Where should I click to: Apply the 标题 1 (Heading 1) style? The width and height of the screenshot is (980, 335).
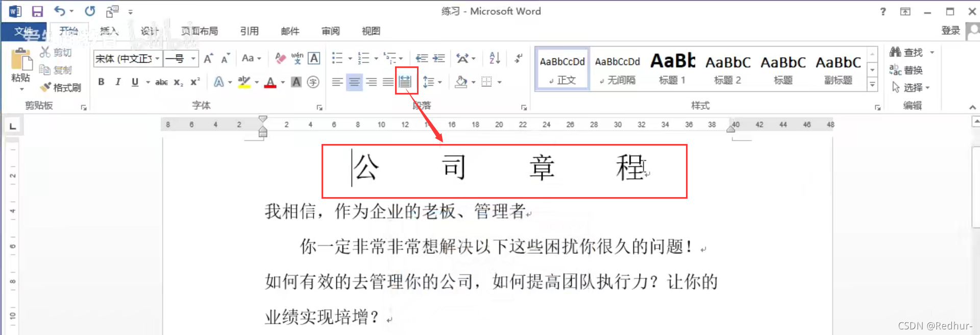pyautogui.click(x=673, y=69)
